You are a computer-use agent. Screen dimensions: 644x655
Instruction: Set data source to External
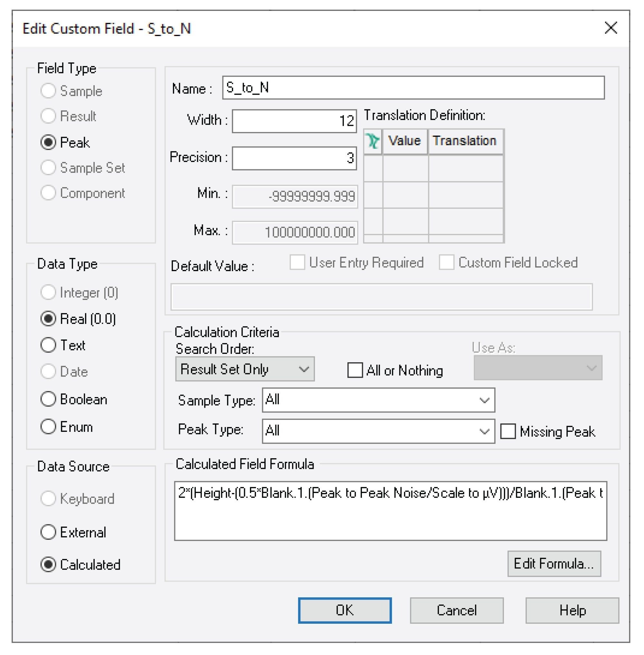pyautogui.click(x=48, y=532)
